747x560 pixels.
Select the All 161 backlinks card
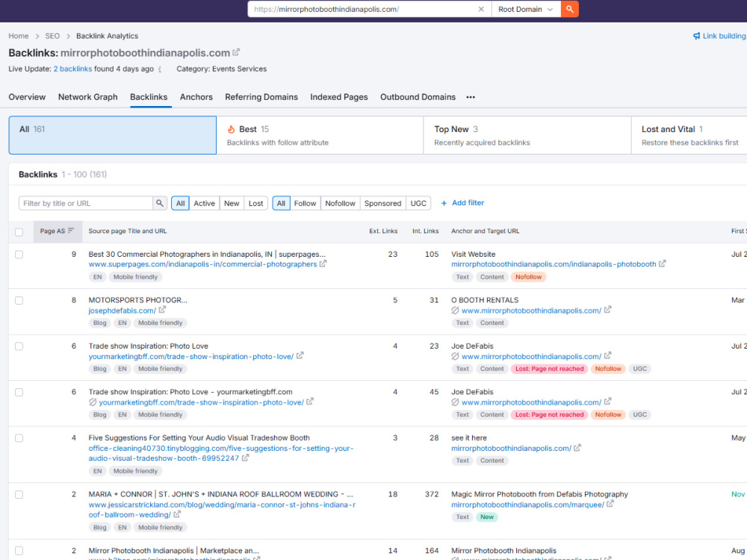click(113, 135)
